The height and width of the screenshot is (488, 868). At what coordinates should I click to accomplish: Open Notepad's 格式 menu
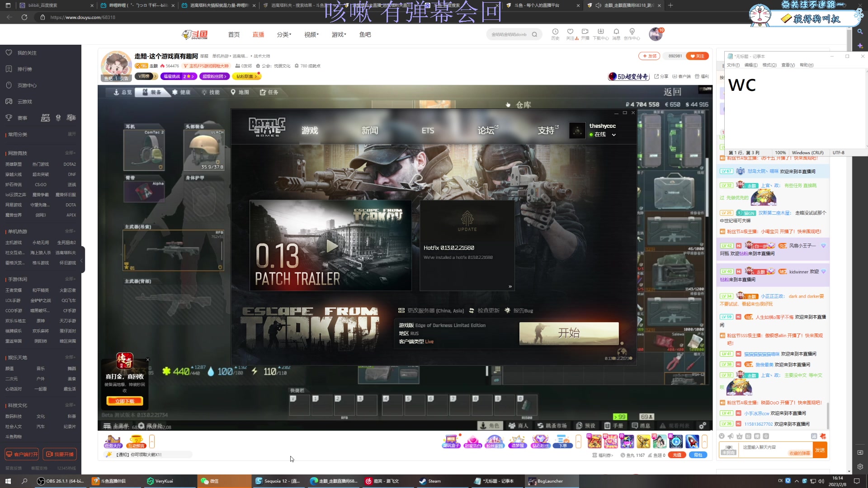(x=769, y=65)
